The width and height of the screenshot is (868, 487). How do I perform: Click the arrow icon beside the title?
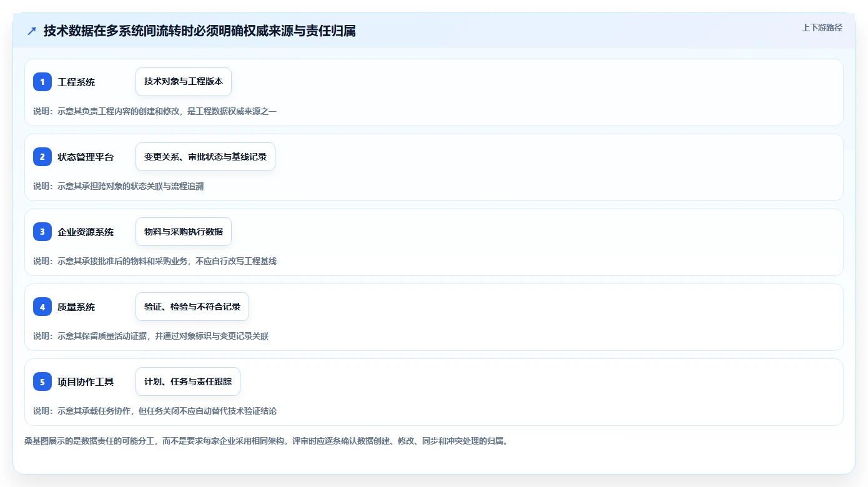tap(32, 31)
